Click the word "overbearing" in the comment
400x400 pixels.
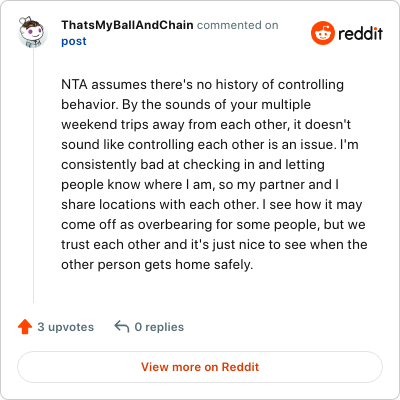(x=175, y=225)
